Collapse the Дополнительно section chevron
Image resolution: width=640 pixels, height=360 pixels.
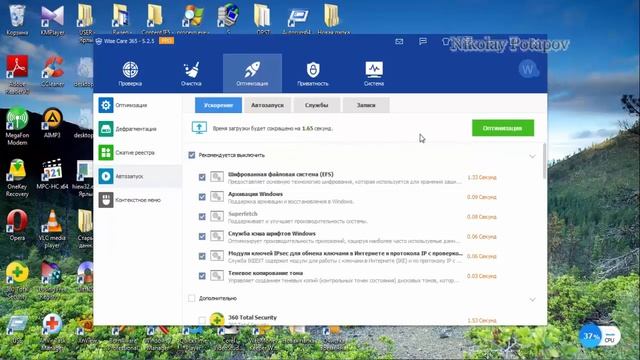[x=532, y=300]
